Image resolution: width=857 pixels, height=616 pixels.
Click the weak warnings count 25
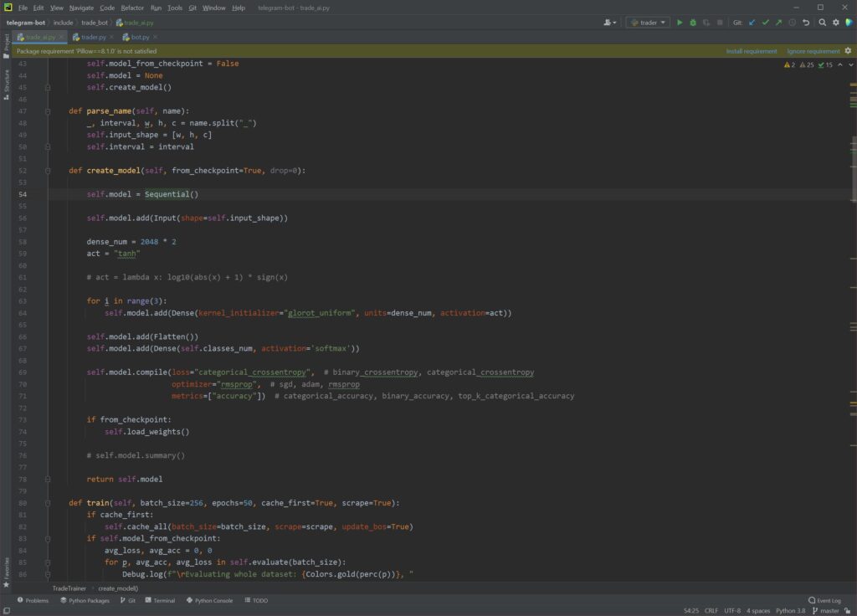[x=807, y=64]
